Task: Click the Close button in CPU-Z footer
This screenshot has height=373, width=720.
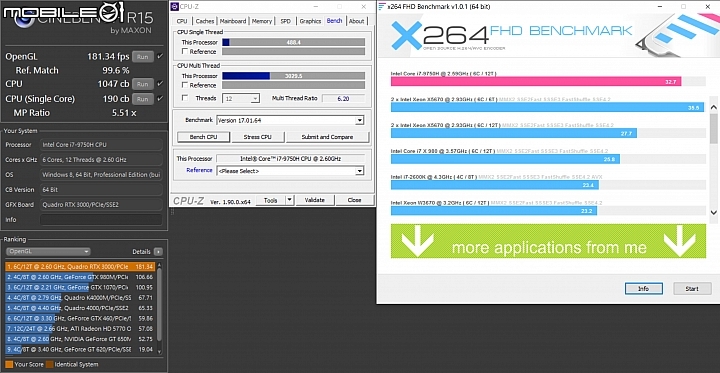Action: pyautogui.click(x=354, y=200)
